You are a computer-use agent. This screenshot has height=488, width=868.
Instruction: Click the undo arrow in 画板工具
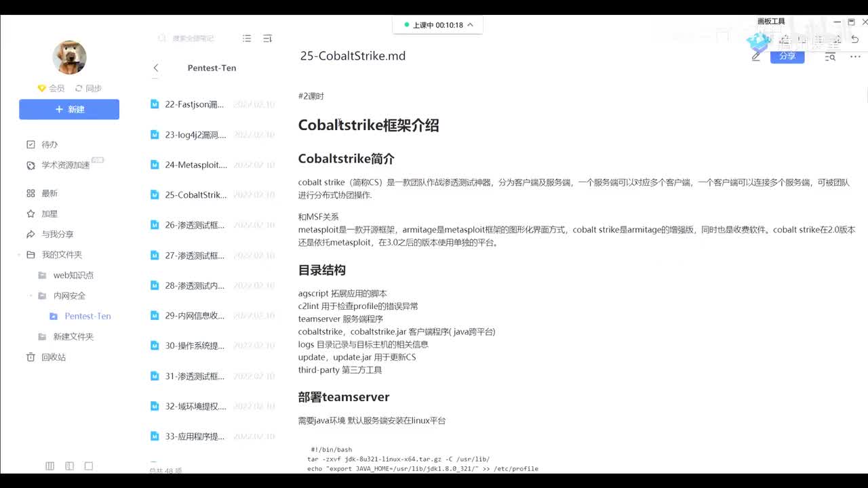(x=855, y=39)
